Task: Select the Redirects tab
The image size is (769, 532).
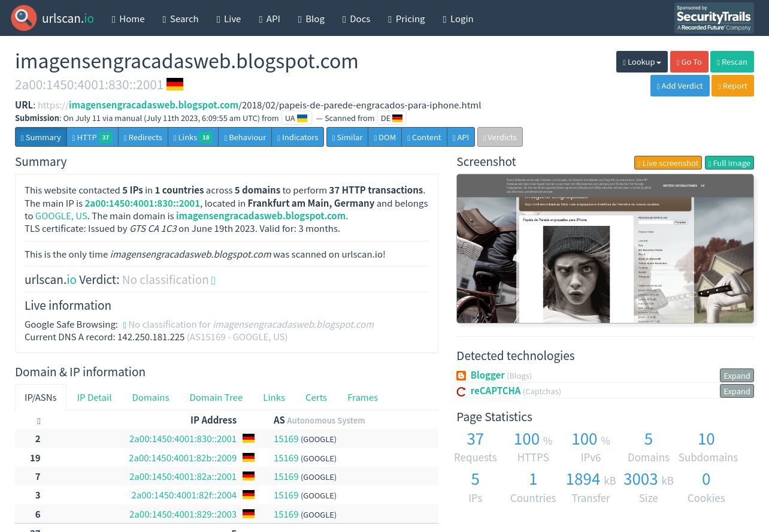Action: point(143,137)
